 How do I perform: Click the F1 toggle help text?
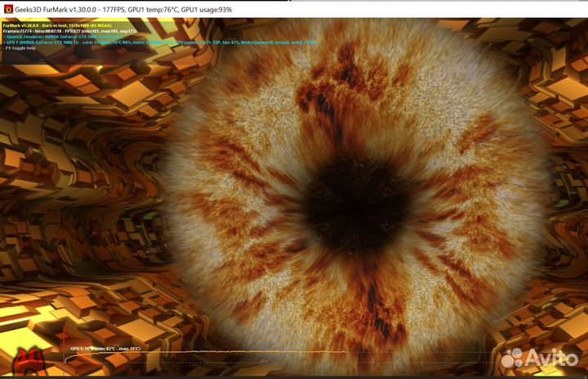[x=20, y=48]
